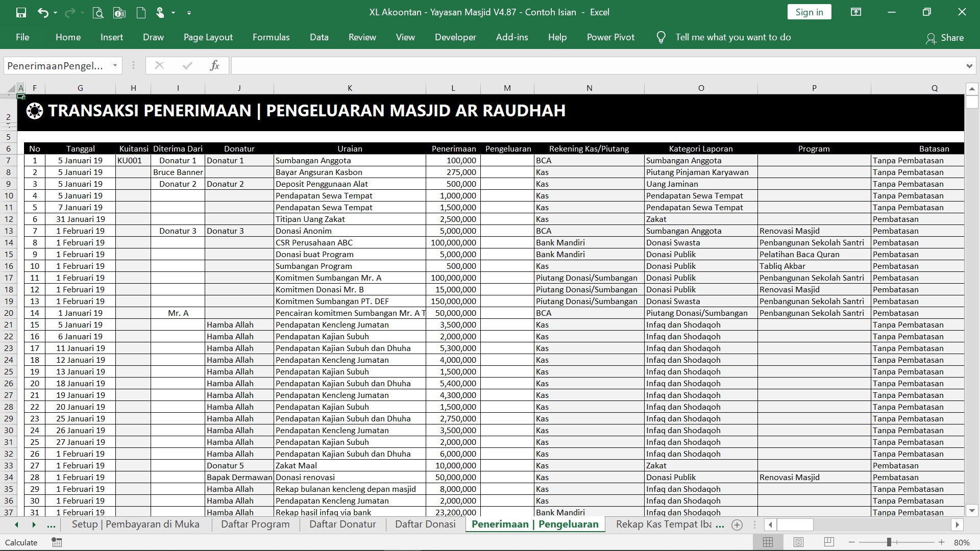Click the Sign in button

[x=809, y=12]
